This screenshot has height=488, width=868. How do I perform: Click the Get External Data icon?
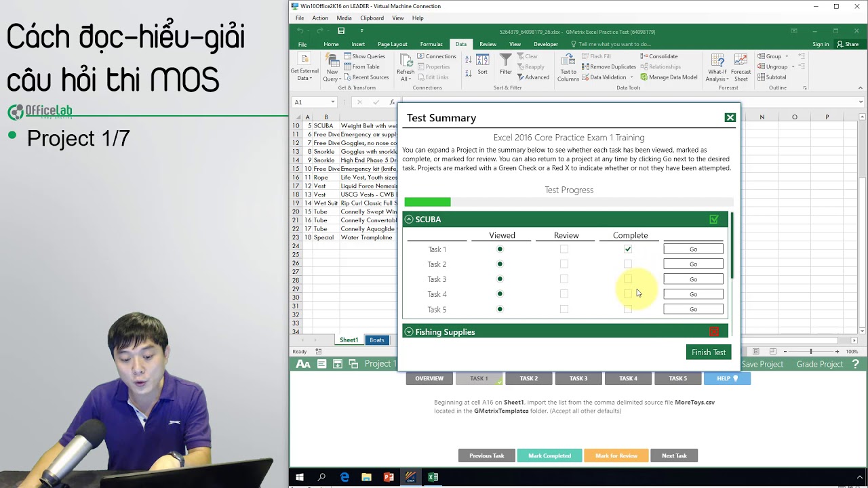(304, 66)
